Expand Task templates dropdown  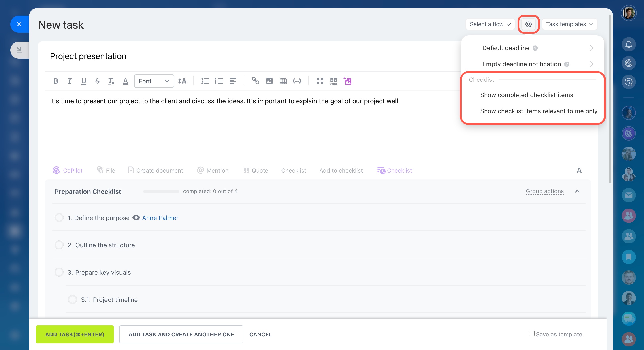(x=569, y=24)
